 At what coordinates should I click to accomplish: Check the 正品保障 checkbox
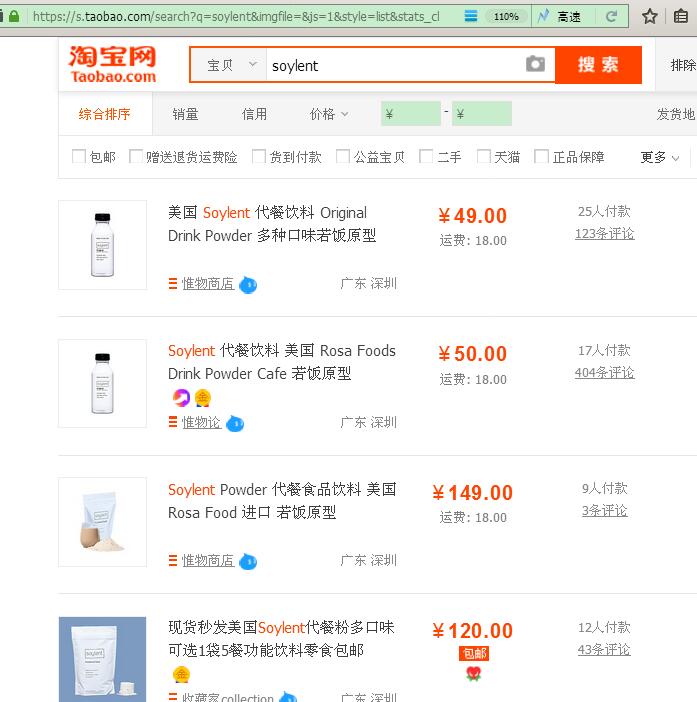pyautogui.click(x=541, y=156)
